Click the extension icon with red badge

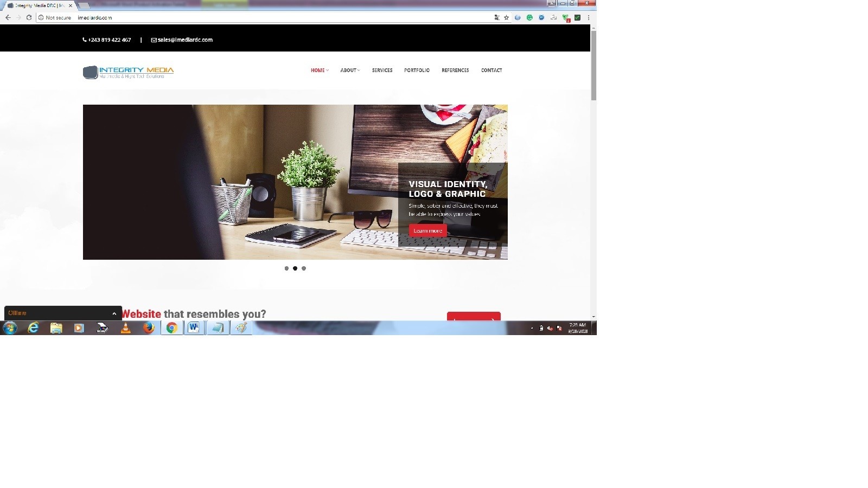pos(566,18)
